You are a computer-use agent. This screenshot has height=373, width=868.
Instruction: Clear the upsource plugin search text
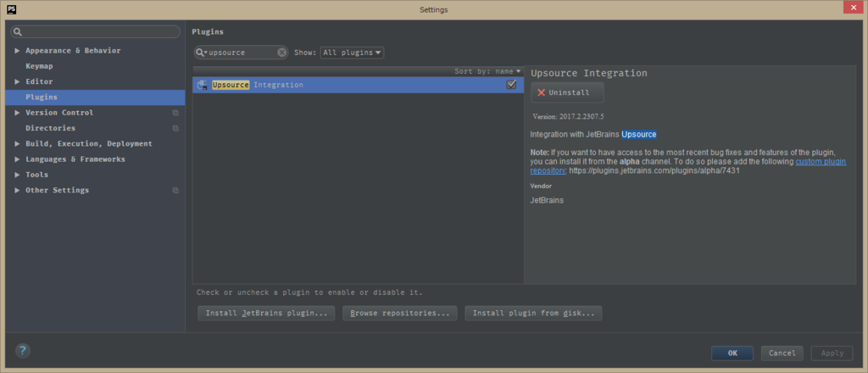point(281,53)
